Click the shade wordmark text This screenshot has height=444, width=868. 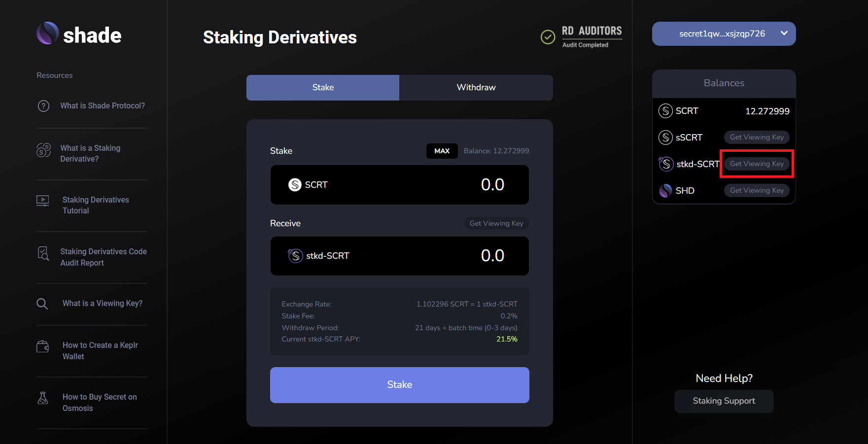tap(92, 35)
